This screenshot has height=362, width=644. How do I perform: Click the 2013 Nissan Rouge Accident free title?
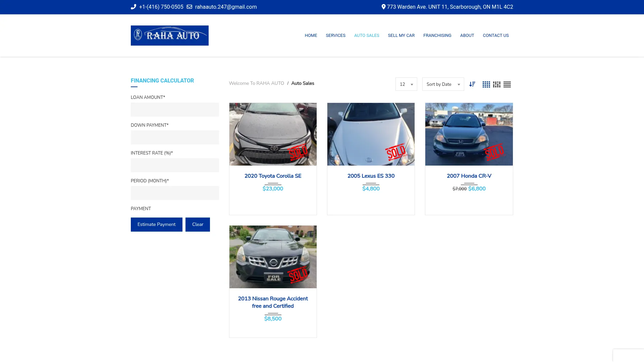[273, 302]
